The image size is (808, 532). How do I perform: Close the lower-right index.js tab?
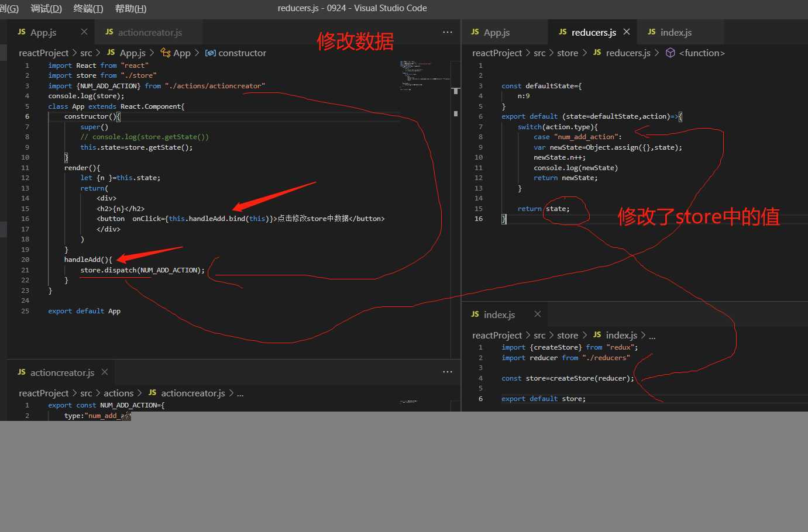click(x=538, y=314)
